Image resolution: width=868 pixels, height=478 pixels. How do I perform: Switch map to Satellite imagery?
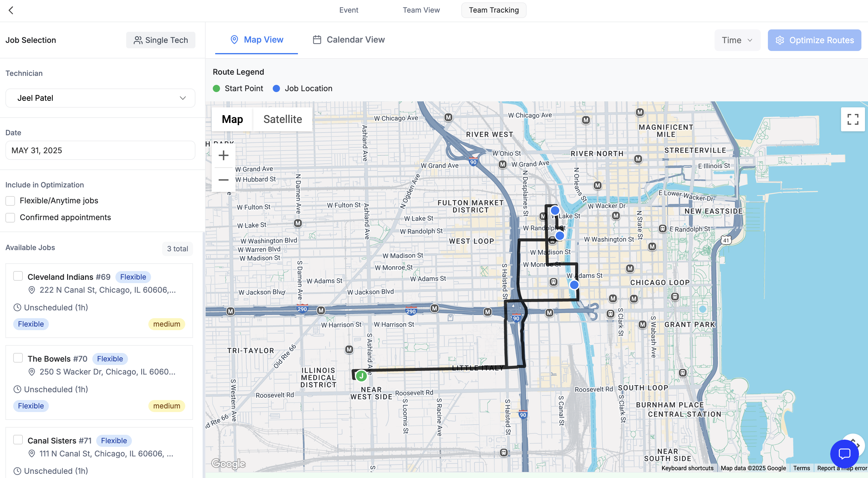[282, 119]
